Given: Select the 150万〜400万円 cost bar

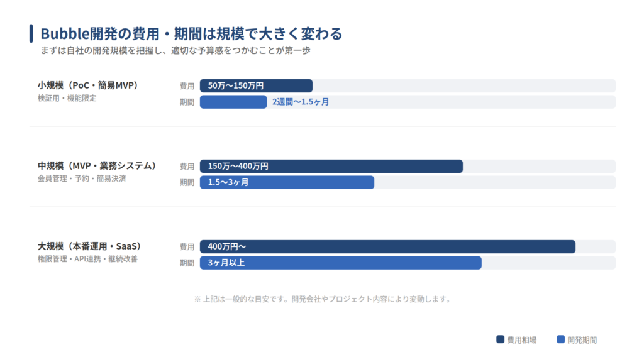Looking at the screenshot, I should click(331, 166).
